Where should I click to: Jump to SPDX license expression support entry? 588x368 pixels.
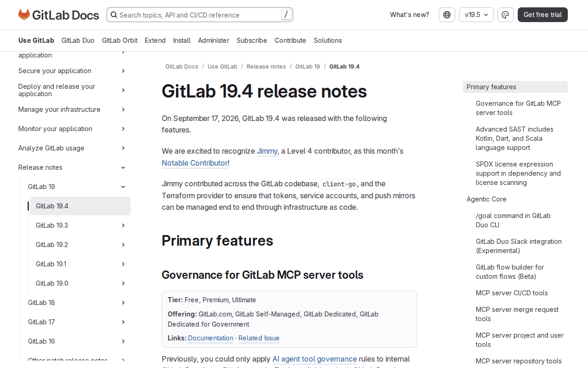pyautogui.click(x=518, y=173)
